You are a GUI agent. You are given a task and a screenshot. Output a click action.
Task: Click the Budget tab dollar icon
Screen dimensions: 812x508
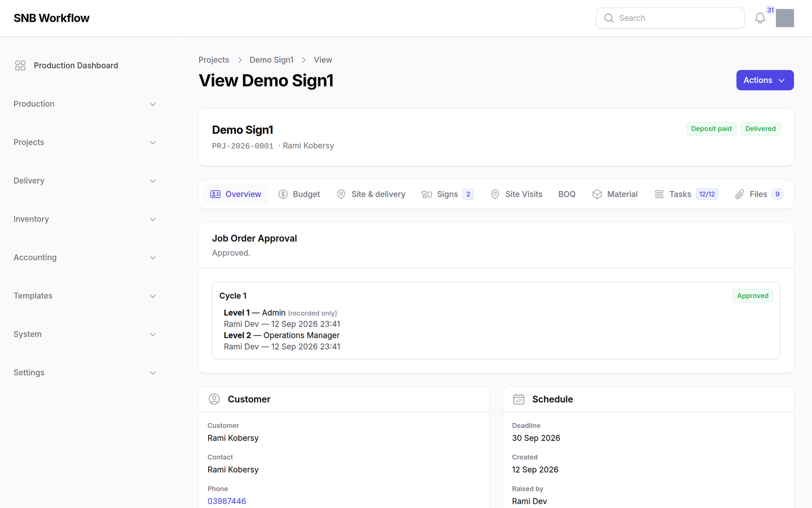point(283,194)
